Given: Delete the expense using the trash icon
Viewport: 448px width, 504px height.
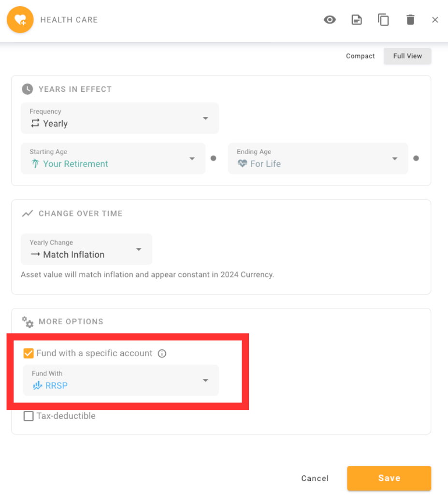Looking at the screenshot, I should click(x=410, y=20).
